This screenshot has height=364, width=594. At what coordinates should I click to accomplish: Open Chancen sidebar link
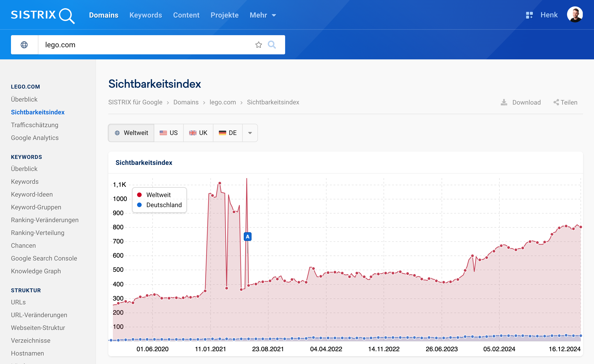tap(23, 245)
